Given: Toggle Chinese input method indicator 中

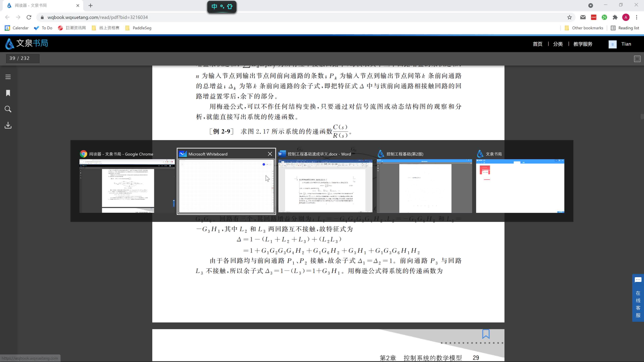Looking at the screenshot, I should (x=214, y=7).
